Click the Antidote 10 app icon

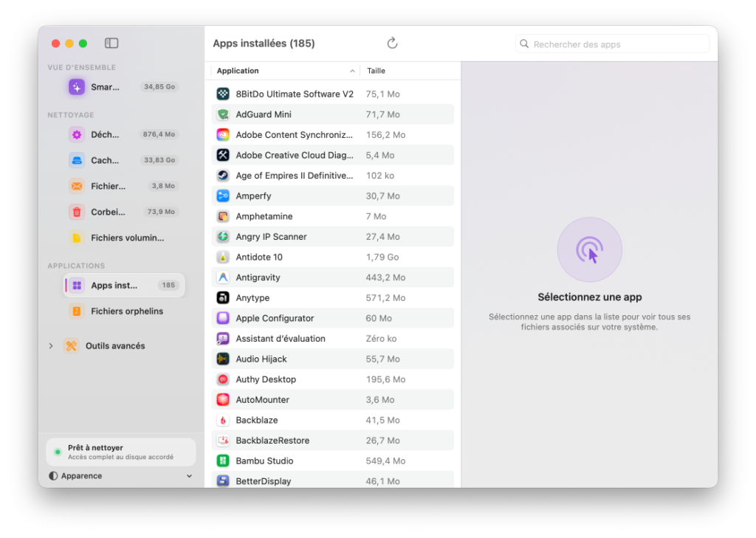[223, 257]
